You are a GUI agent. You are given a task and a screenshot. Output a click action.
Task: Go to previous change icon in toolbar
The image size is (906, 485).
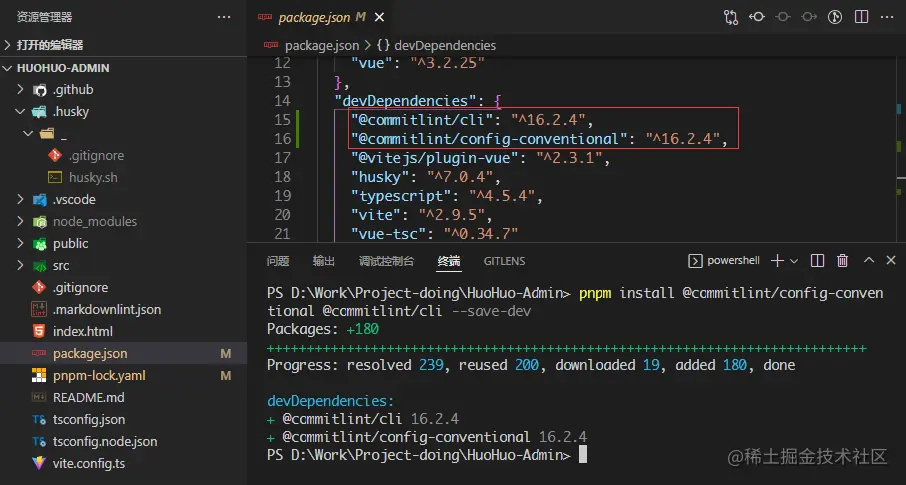point(757,17)
